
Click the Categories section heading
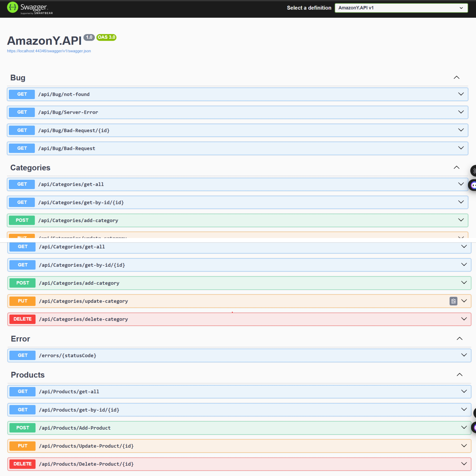tap(30, 168)
